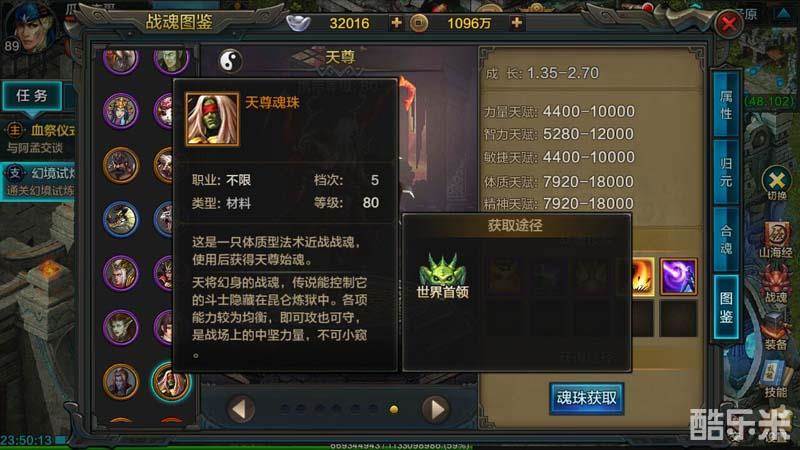Open the 技能 skills icon
Image resolution: width=800 pixels, height=450 pixels.
click(775, 379)
